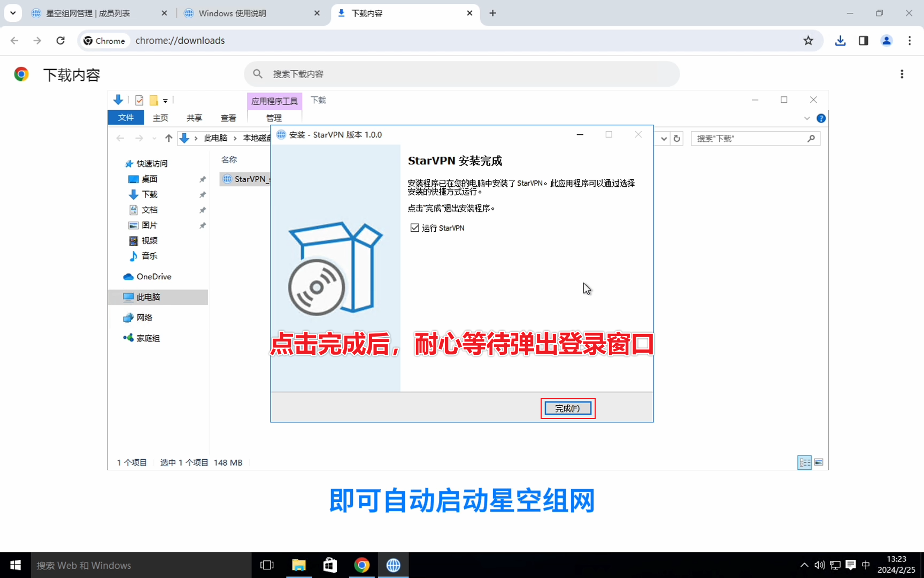Select 此电脑 in the navigation pane
The height and width of the screenshot is (578, 924).
pos(158,297)
